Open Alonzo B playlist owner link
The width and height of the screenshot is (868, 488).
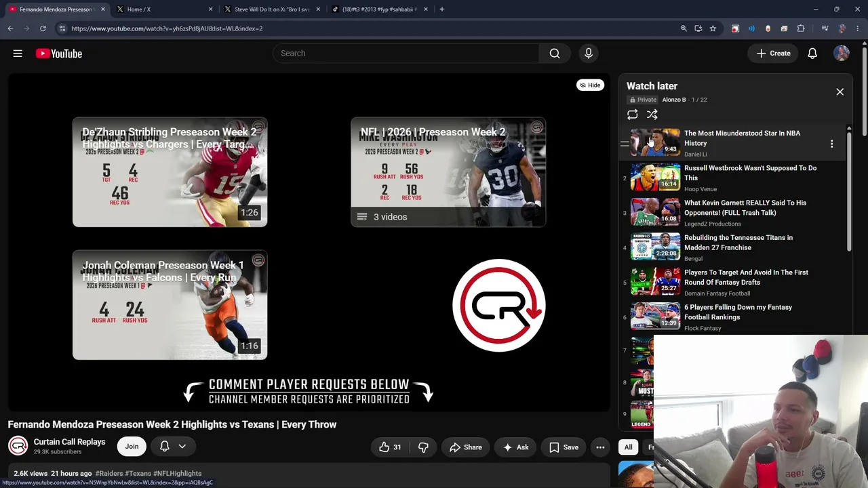coord(674,100)
